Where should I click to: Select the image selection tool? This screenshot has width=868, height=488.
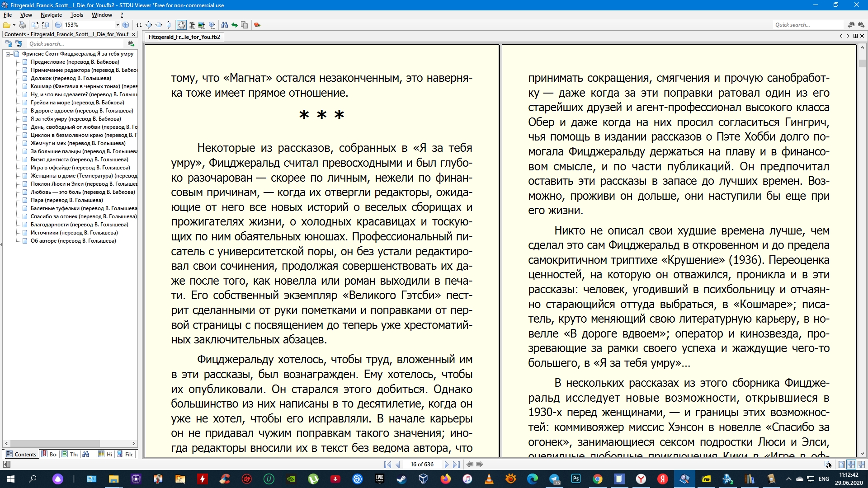click(202, 25)
